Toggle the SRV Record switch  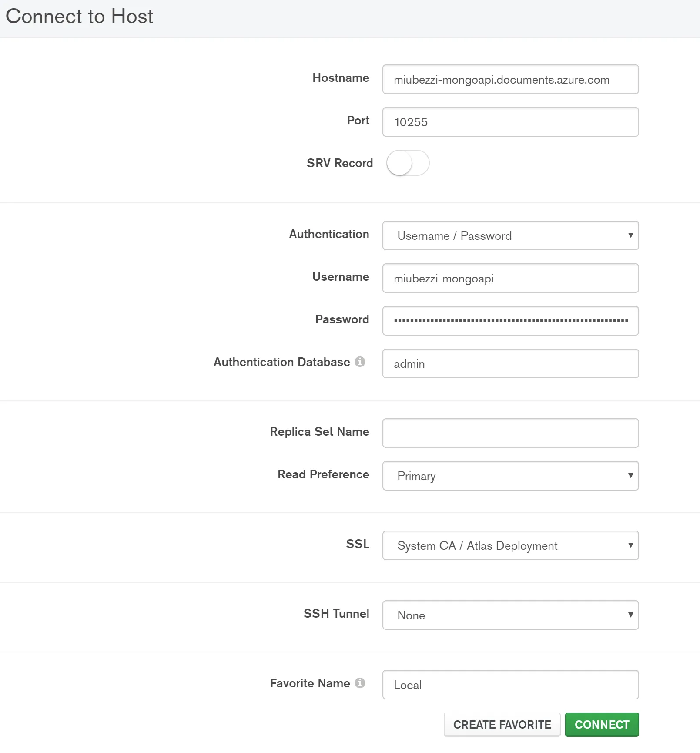click(408, 163)
